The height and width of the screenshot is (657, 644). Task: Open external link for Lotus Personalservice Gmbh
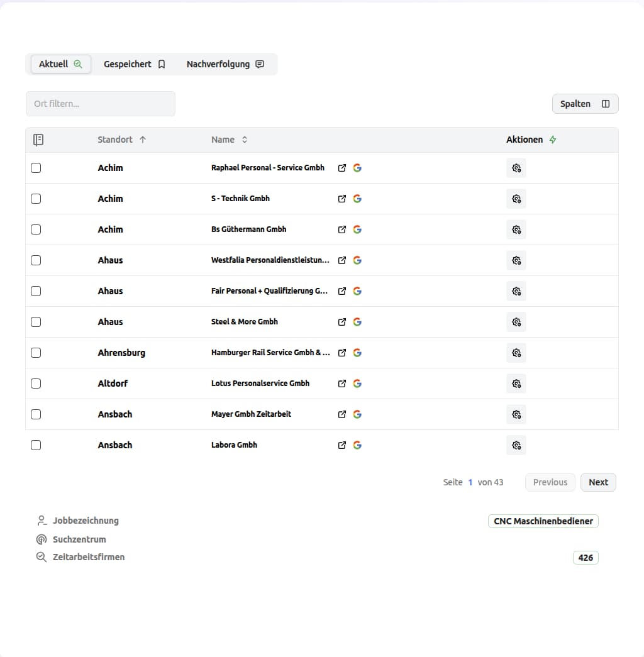342,384
